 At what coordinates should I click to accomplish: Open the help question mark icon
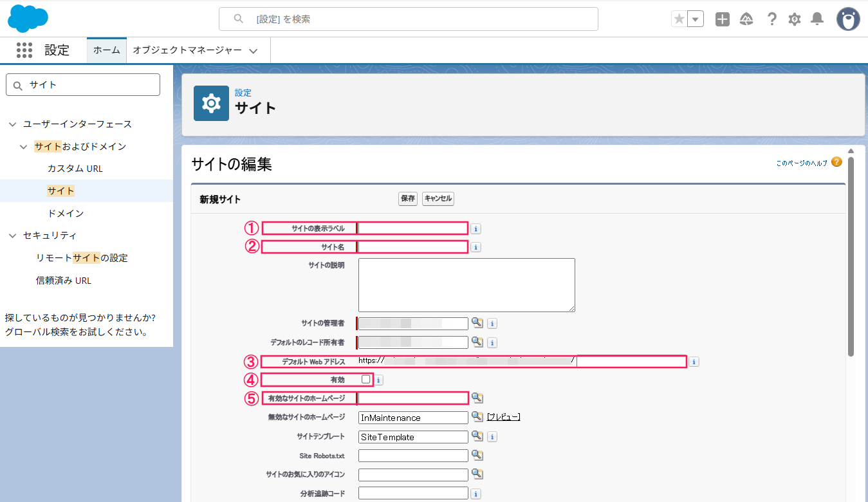point(771,19)
